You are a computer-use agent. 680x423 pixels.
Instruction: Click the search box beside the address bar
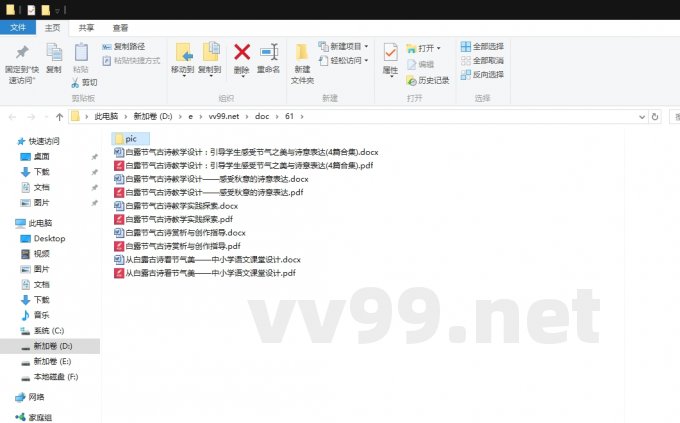675,117
